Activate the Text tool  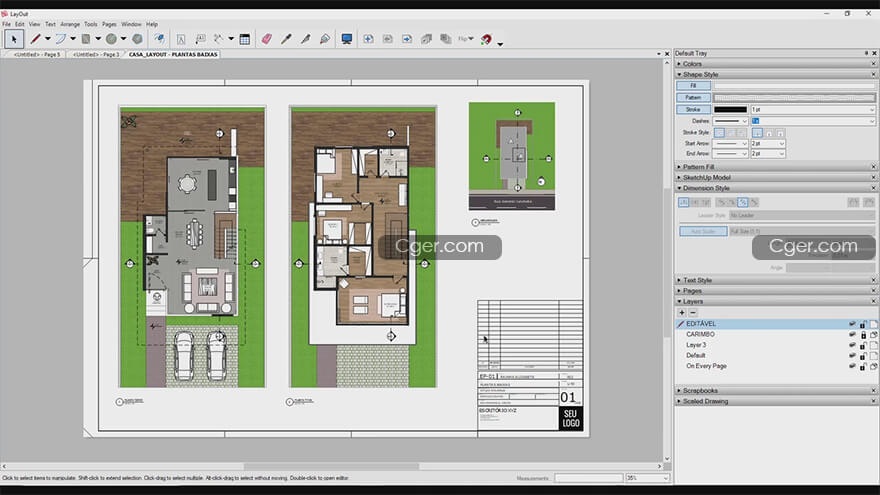tap(181, 39)
